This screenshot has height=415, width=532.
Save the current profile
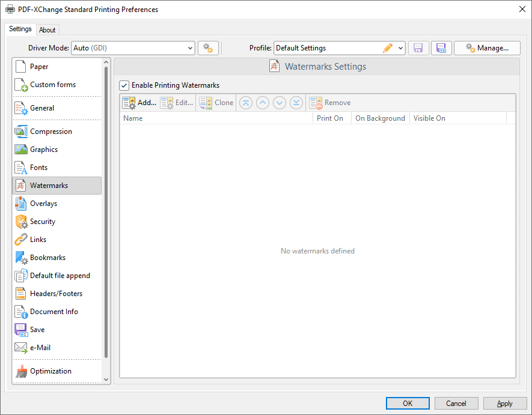(x=418, y=48)
